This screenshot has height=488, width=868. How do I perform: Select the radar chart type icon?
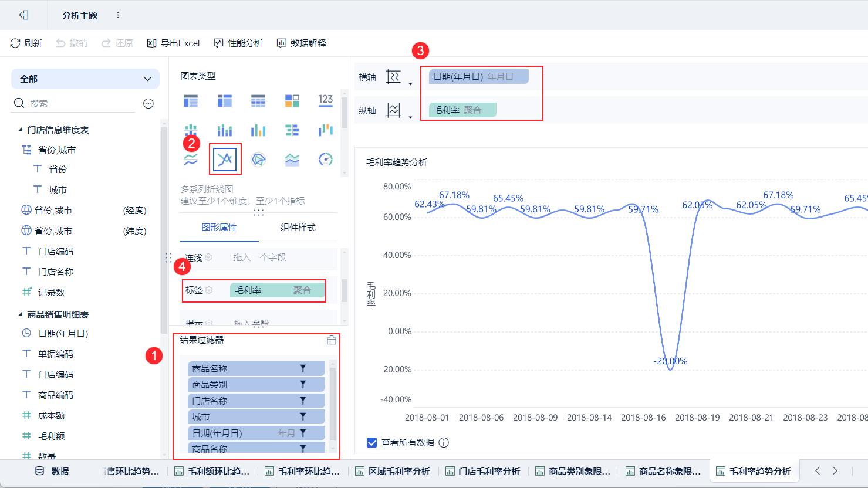(x=258, y=159)
